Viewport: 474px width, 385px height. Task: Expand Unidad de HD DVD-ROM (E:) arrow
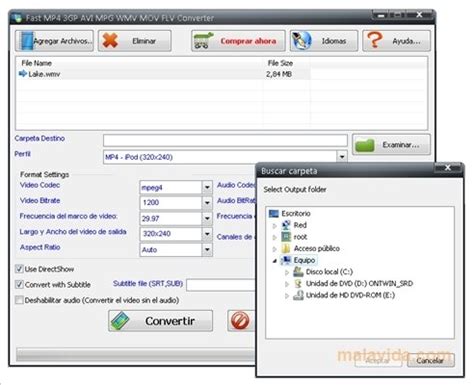pyautogui.click(x=287, y=296)
